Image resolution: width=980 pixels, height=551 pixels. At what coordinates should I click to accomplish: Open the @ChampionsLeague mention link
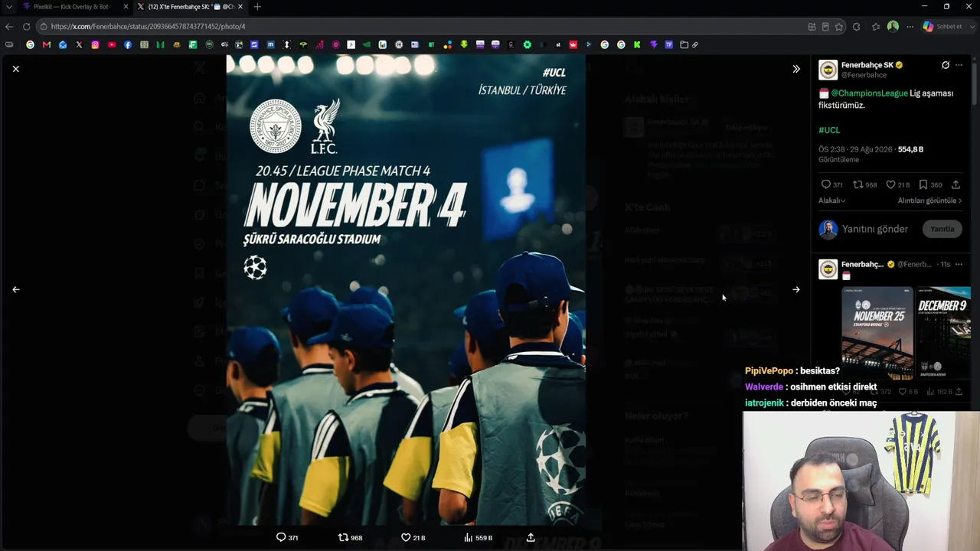click(869, 93)
